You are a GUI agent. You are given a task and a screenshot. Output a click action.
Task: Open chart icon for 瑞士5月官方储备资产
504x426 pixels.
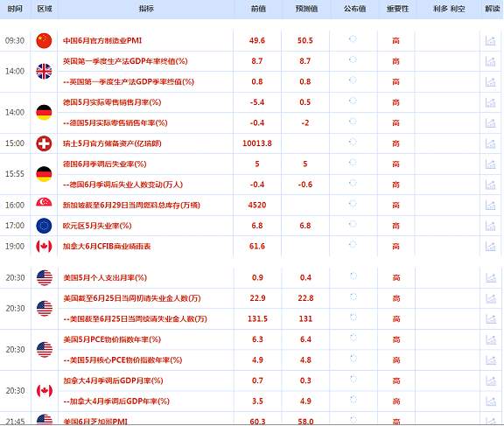[x=490, y=143]
